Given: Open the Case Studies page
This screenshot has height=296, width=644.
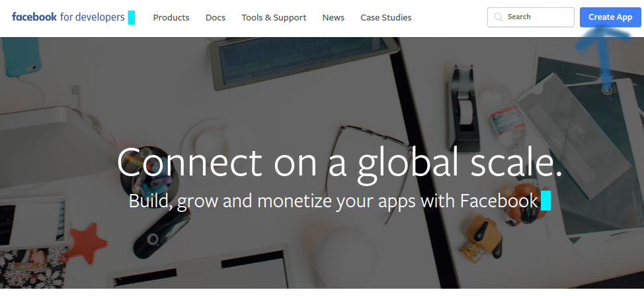Looking at the screenshot, I should pyautogui.click(x=386, y=18).
